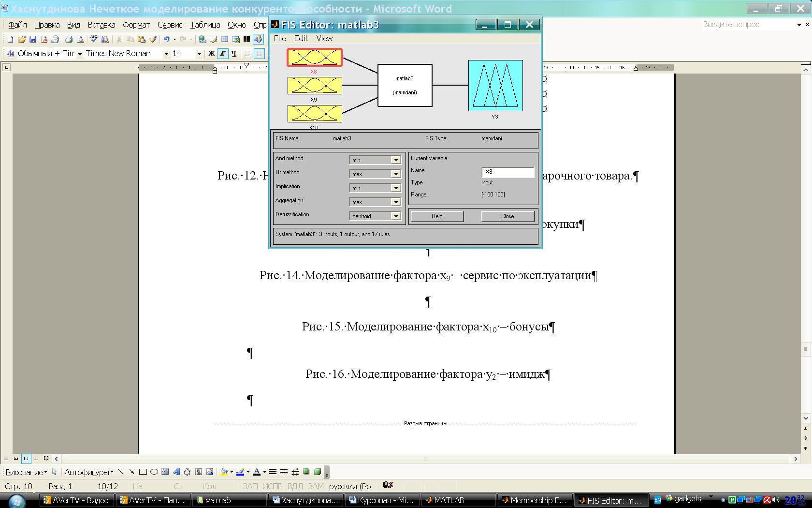Toggle Italic (К) formatting
The height and width of the screenshot is (508, 812).
222,53
